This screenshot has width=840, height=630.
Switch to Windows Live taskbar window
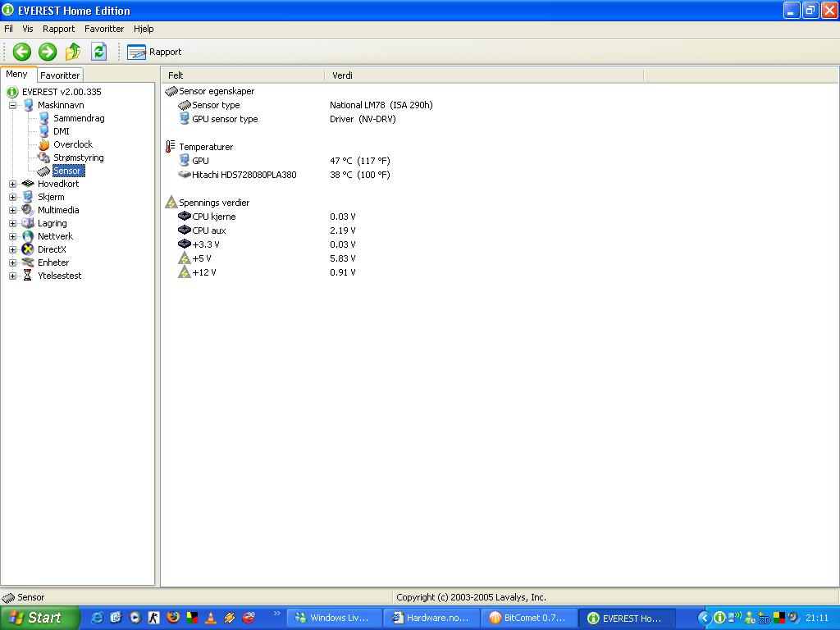(x=335, y=618)
